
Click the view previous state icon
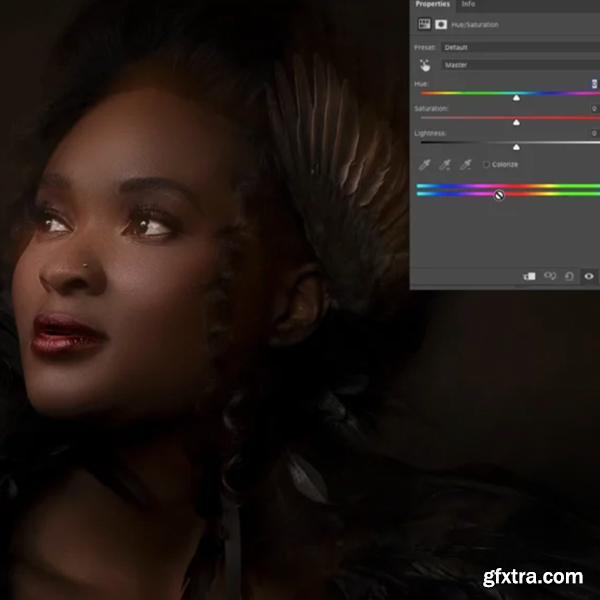[x=550, y=276]
